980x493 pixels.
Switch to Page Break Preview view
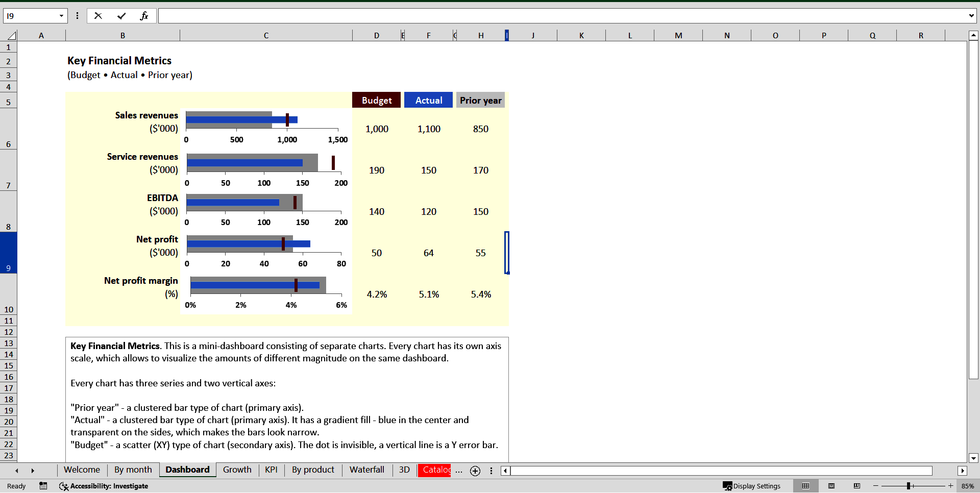coord(857,486)
